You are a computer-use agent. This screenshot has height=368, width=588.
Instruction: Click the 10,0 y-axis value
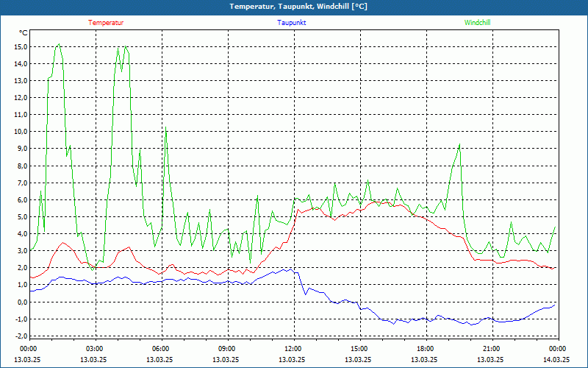click(21, 132)
